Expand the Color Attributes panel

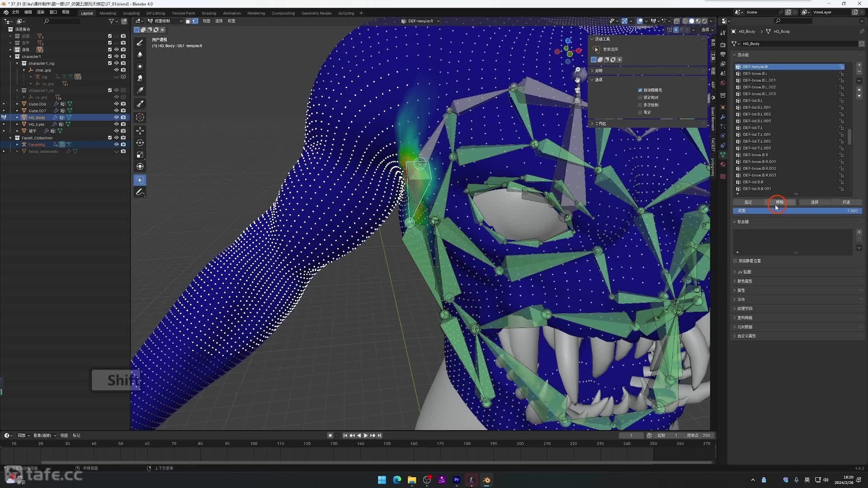tap(744, 281)
